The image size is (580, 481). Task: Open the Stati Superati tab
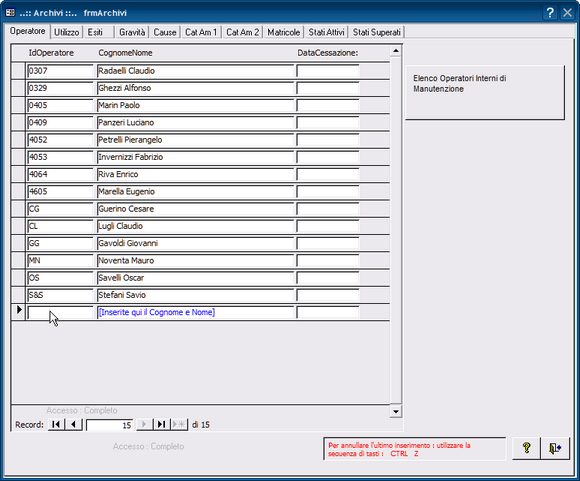377,32
